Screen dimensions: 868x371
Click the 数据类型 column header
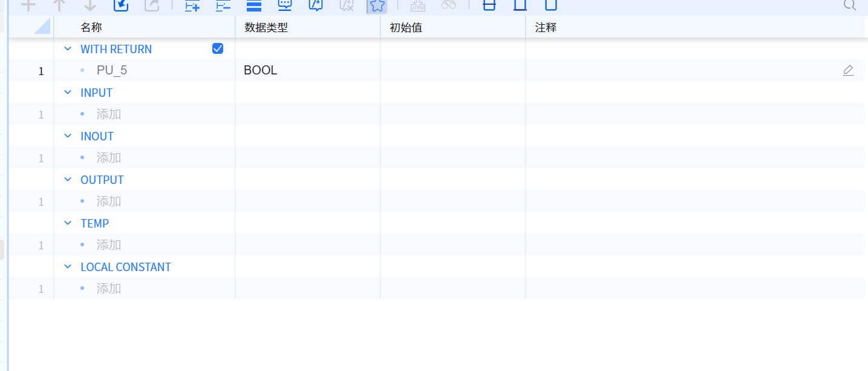(x=266, y=27)
